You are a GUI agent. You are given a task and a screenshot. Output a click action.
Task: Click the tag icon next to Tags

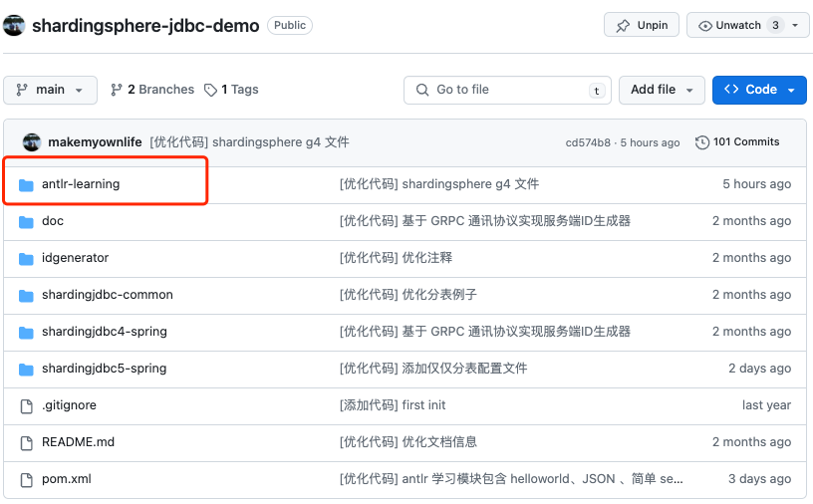(x=210, y=90)
